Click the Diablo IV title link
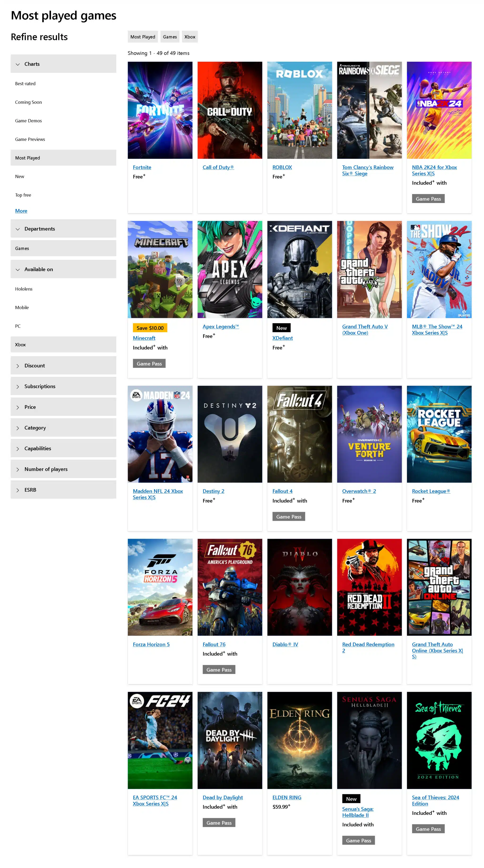484x868 pixels. tap(285, 644)
